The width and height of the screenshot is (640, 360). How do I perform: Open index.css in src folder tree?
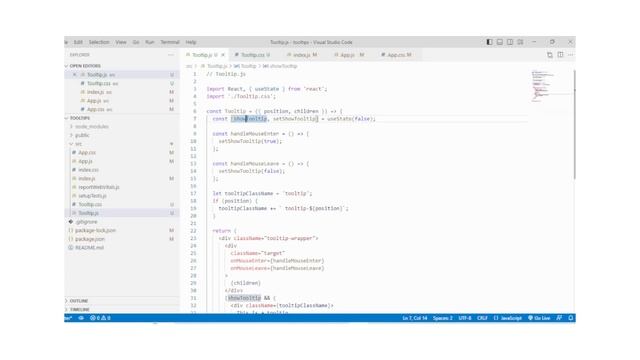[122, 170]
